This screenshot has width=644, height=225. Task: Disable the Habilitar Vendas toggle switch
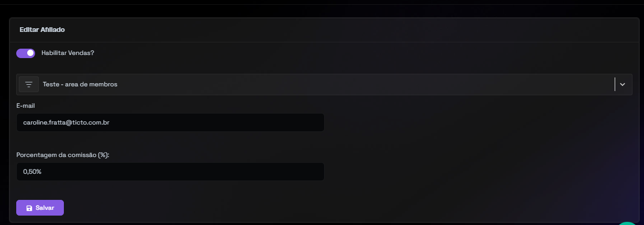25,53
